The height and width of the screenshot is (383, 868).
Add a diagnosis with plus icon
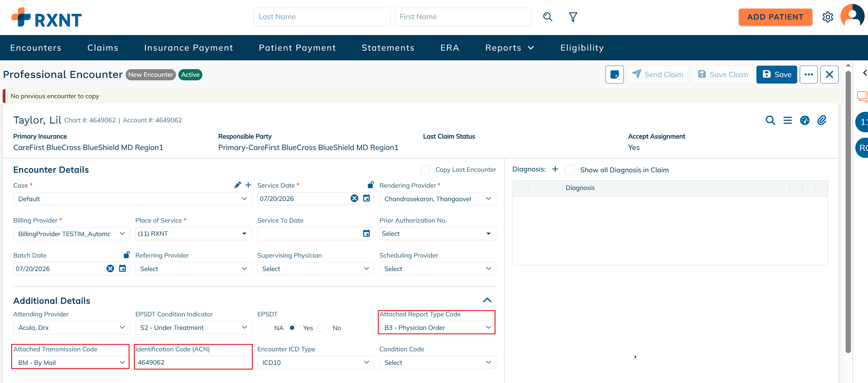(555, 169)
